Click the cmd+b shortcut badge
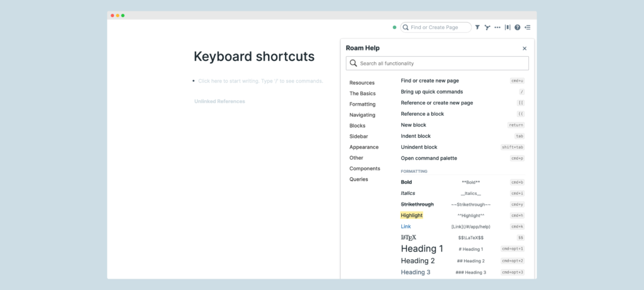 pos(517,182)
